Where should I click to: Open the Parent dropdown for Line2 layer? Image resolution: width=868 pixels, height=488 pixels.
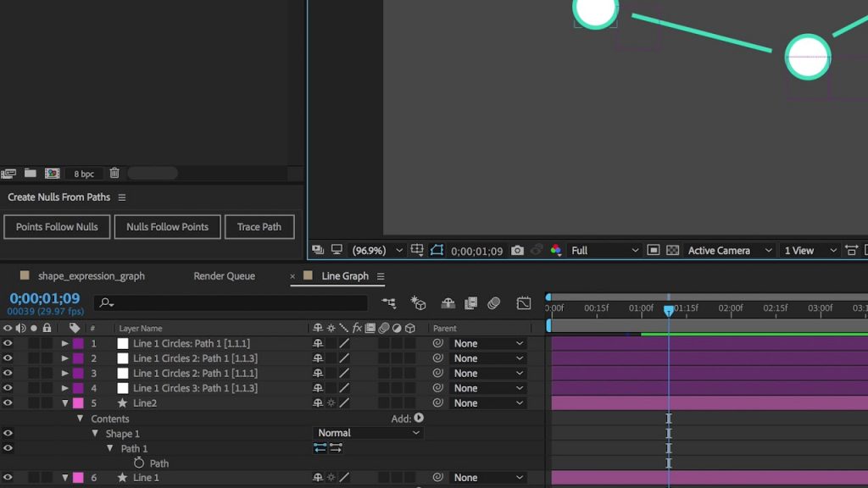coord(487,402)
